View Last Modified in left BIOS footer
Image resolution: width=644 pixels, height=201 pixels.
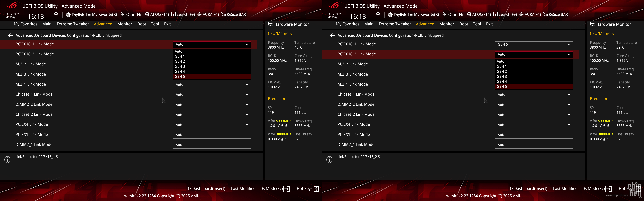[x=243, y=189]
